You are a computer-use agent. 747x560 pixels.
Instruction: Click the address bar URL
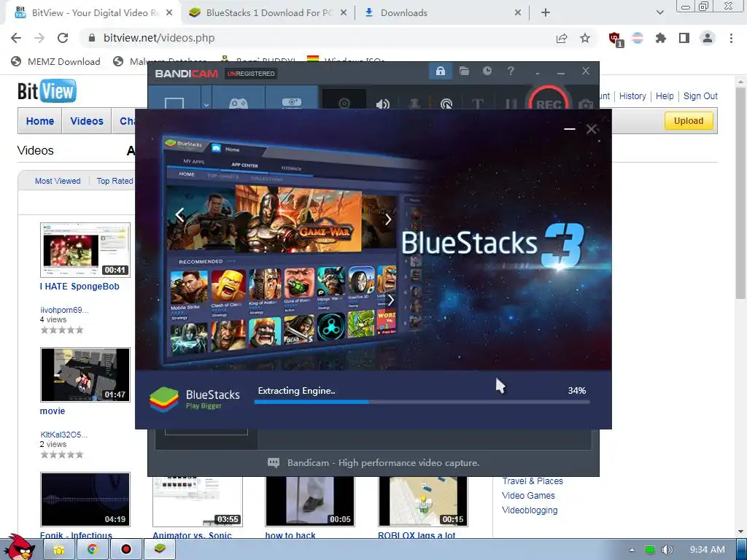coord(159,38)
